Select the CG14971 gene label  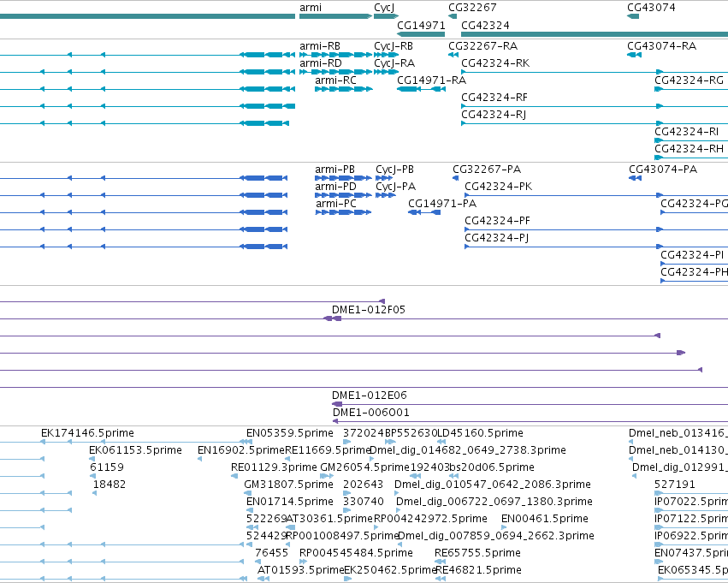[421, 26]
